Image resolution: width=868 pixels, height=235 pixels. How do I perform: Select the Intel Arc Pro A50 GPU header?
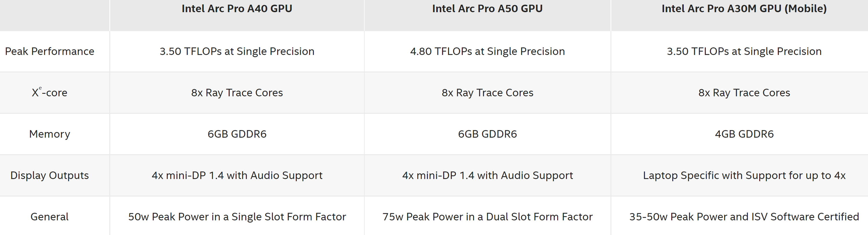point(487,9)
